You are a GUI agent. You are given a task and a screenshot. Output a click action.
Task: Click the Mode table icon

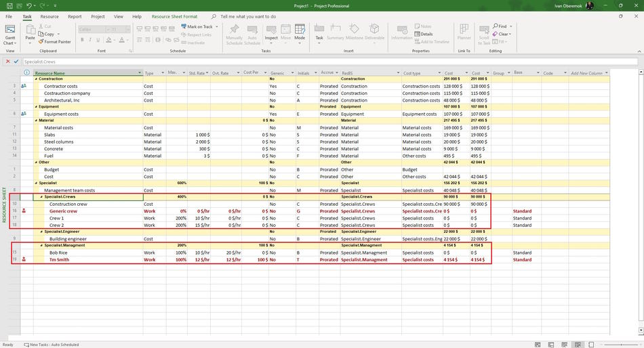(300, 29)
